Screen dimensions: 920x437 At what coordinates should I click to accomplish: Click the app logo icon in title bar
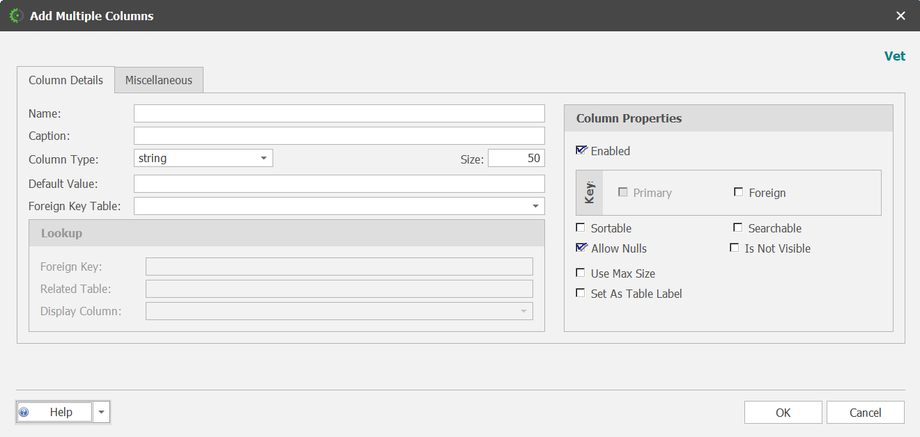16,16
